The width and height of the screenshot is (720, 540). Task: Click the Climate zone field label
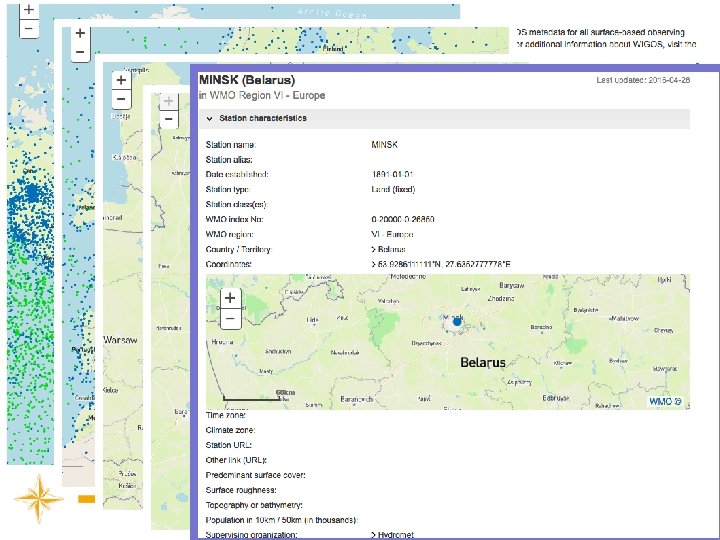click(230, 430)
